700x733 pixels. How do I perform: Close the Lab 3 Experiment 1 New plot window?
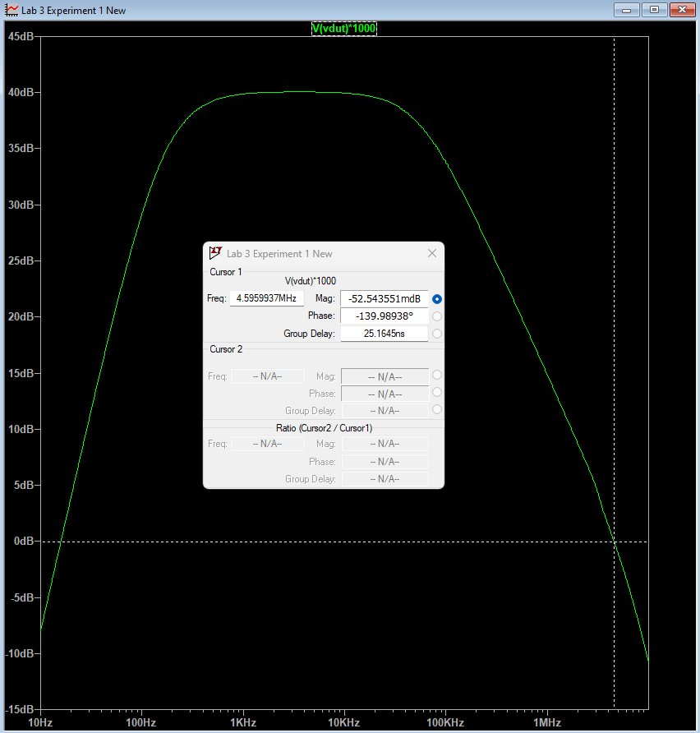682,10
